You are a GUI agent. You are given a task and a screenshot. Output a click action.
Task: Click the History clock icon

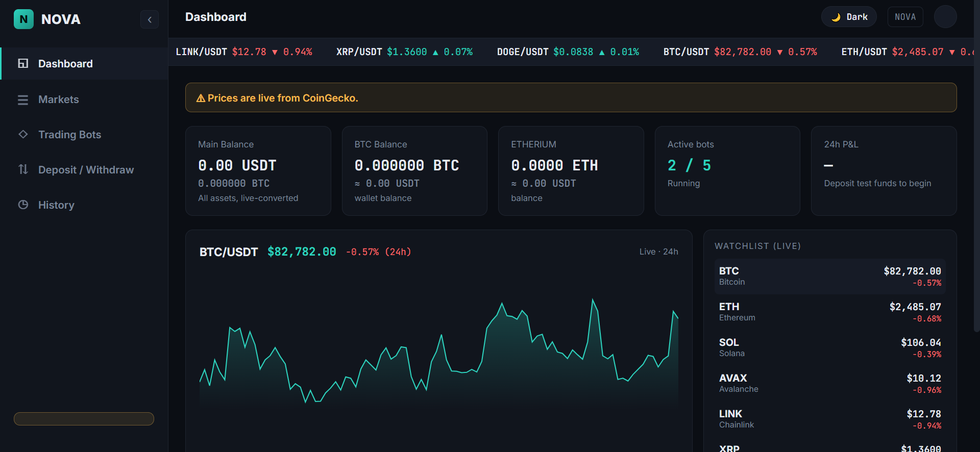tap(23, 205)
